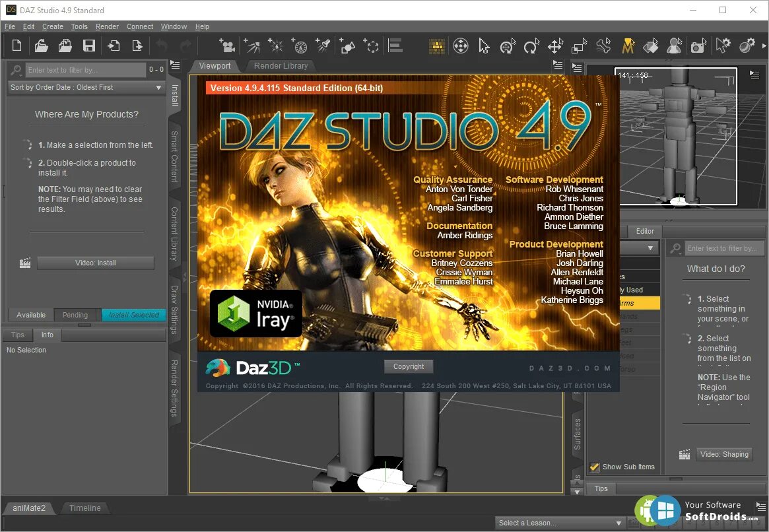Click the right pane filter text field
The height and width of the screenshot is (532, 769).
pyautogui.click(x=725, y=248)
